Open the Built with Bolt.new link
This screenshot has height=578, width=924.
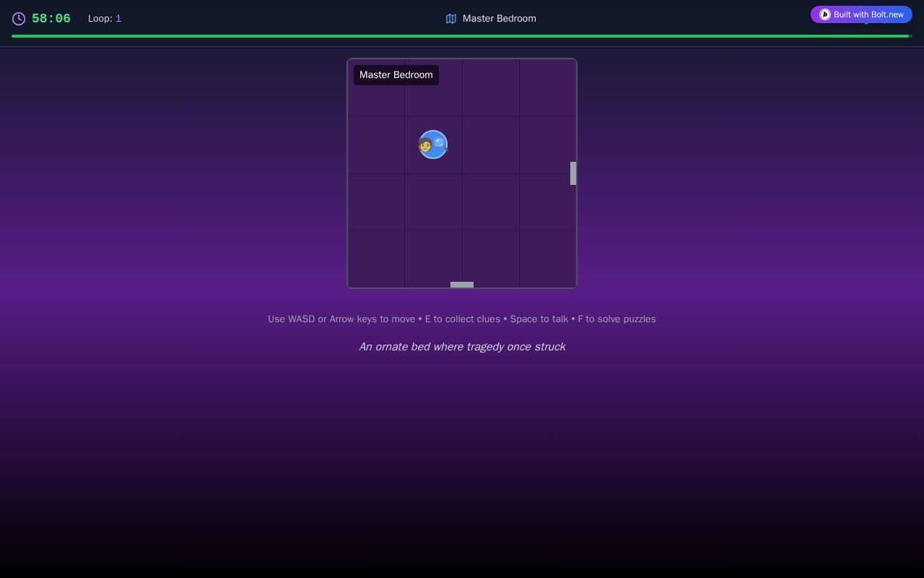[x=861, y=14]
